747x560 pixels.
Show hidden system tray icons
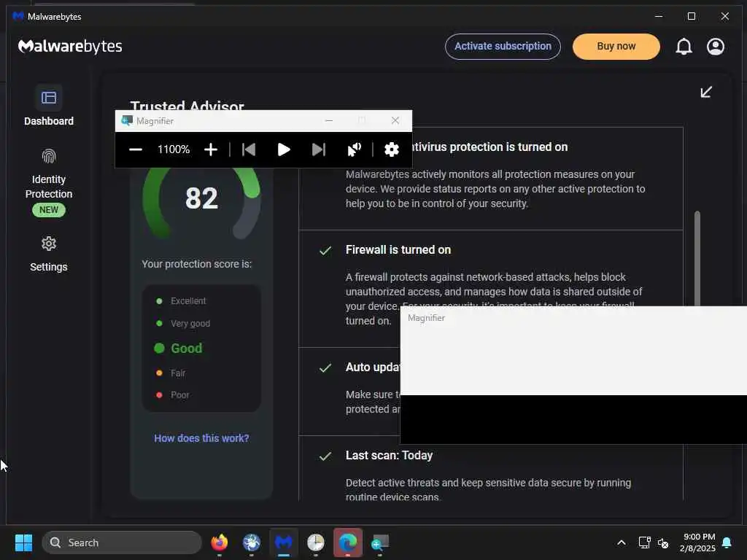622,542
